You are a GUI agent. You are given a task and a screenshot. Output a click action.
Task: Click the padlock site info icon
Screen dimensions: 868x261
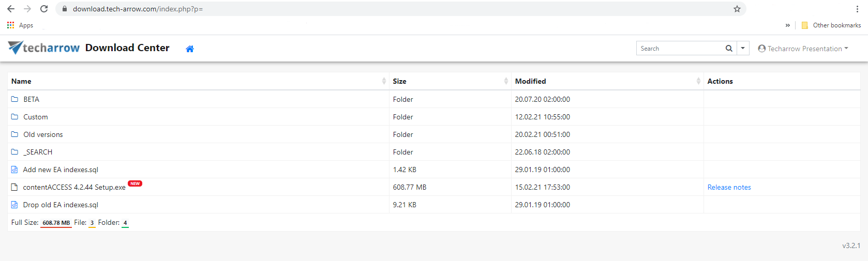click(x=65, y=9)
